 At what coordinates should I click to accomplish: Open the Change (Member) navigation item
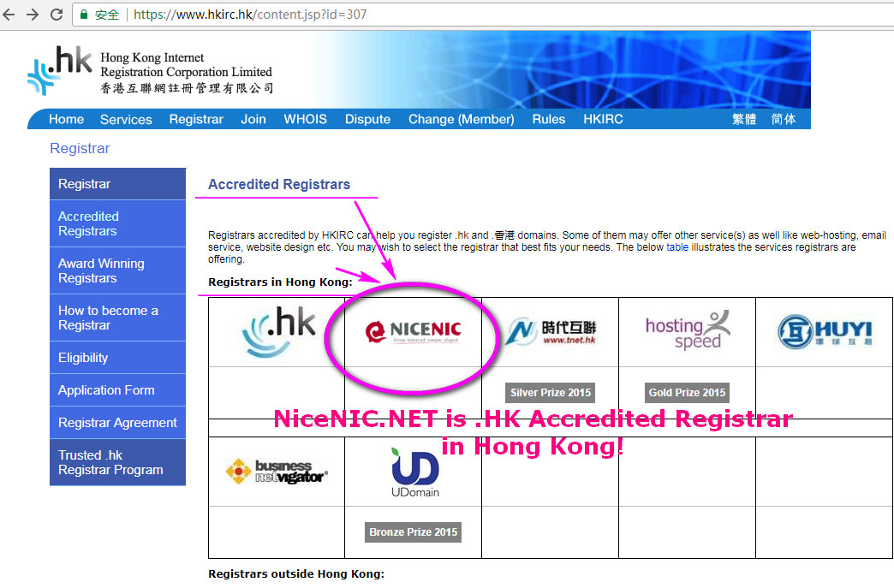pyautogui.click(x=460, y=119)
